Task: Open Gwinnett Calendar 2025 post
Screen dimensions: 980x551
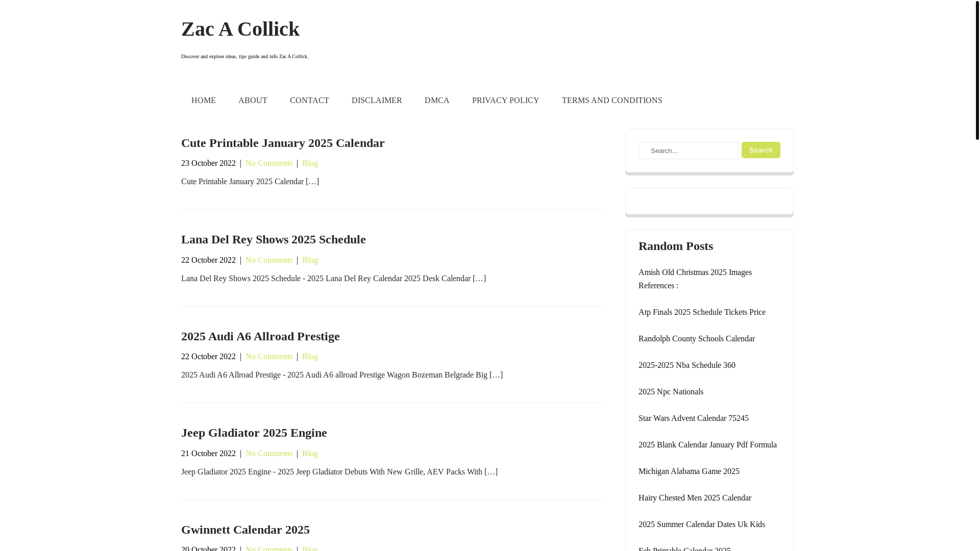Action: pos(246,530)
